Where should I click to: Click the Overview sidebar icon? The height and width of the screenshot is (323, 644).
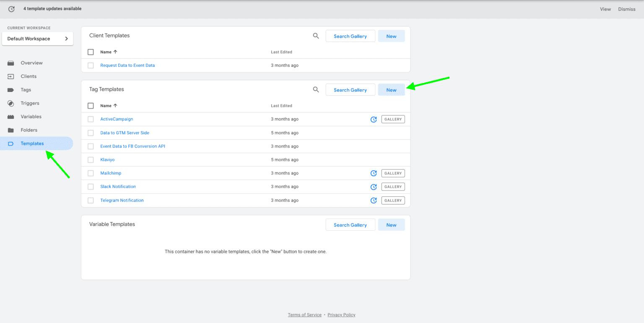[x=11, y=63]
